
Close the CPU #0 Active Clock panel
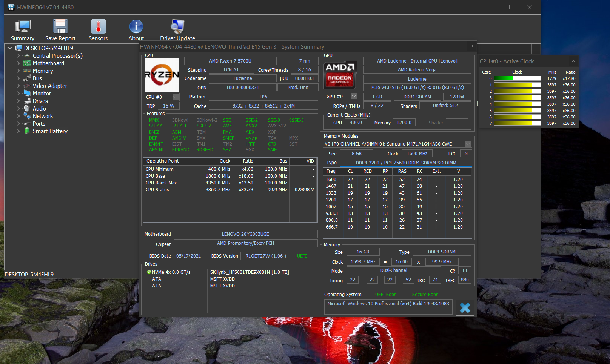coord(573,61)
